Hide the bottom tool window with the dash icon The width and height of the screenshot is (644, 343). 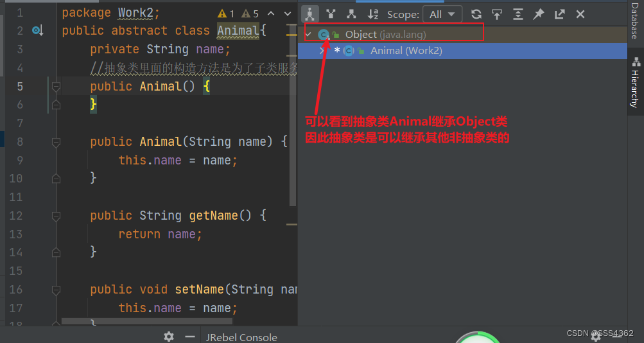coord(190,337)
